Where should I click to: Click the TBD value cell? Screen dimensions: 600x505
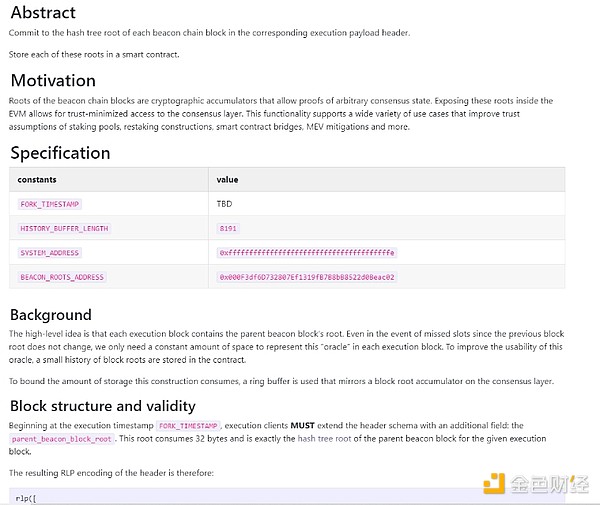point(225,204)
